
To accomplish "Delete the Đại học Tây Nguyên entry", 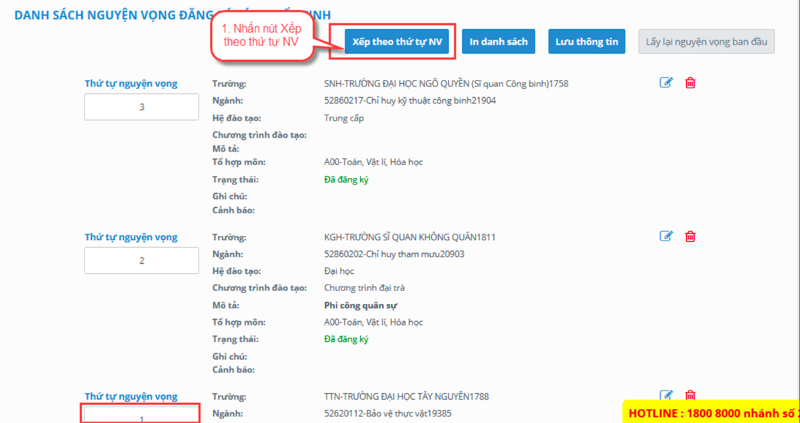I will tap(690, 395).
